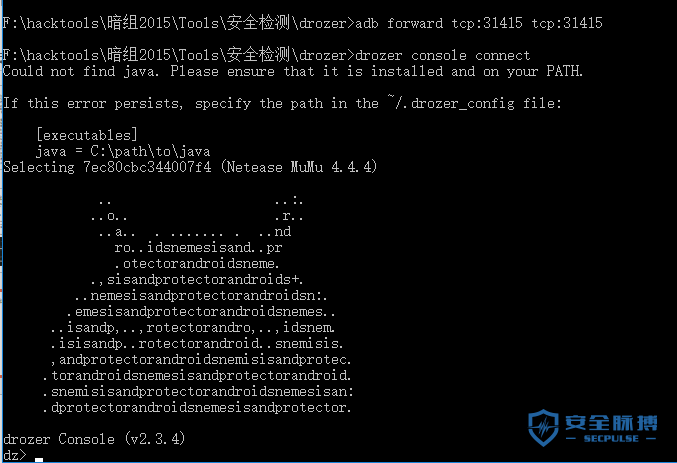Click the blinking cursor after dz>
The image size is (677, 463).
click(x=39, y=460)
